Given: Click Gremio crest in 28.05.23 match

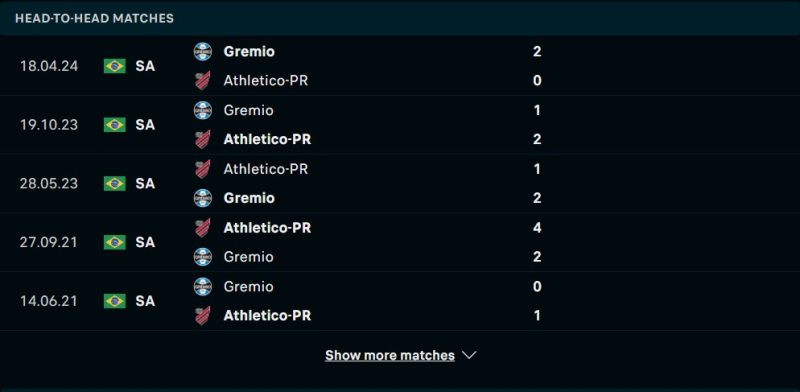Looking at the screenshot, I should [203, 198].
